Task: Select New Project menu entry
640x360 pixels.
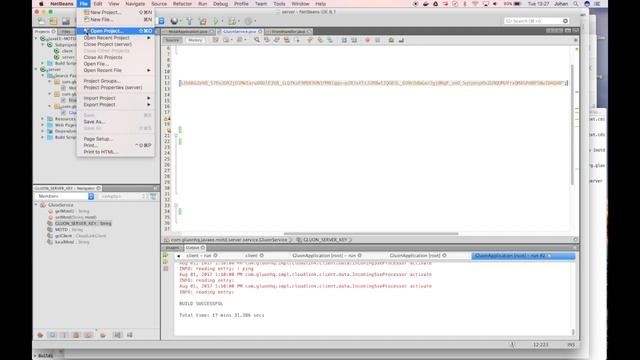Action: (x=116, y=12)
